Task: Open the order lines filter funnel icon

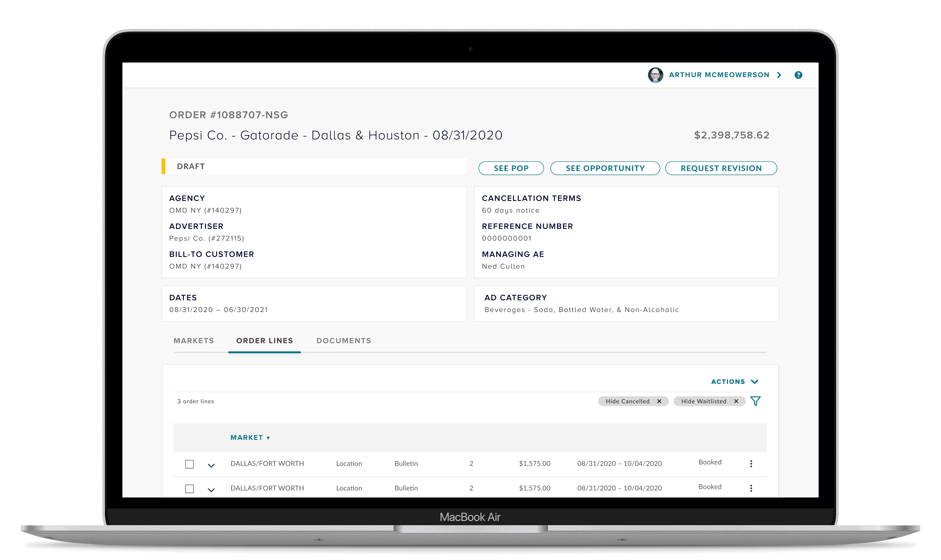Action: [x=755, y=401]
